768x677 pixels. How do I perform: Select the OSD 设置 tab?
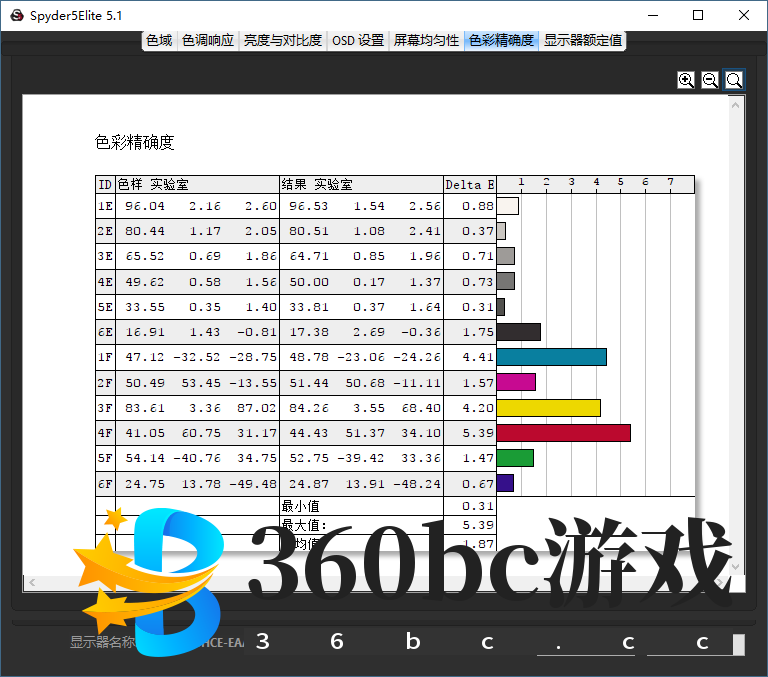pos(357,41)
